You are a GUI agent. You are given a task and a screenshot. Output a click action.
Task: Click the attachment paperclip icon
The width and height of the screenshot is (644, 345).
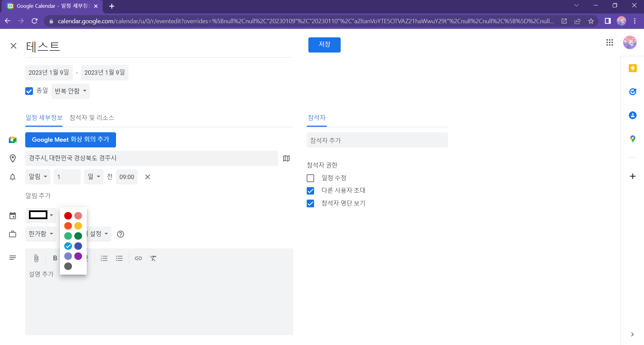coord(36,258)
